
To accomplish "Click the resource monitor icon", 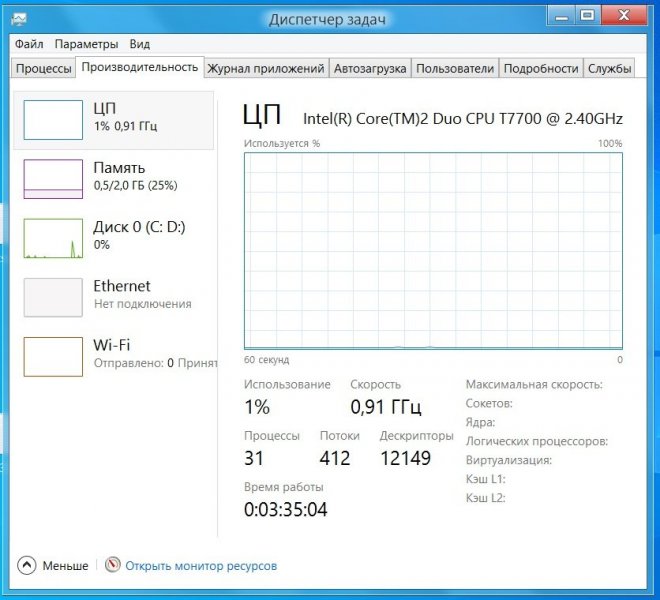I will (113, 565).
